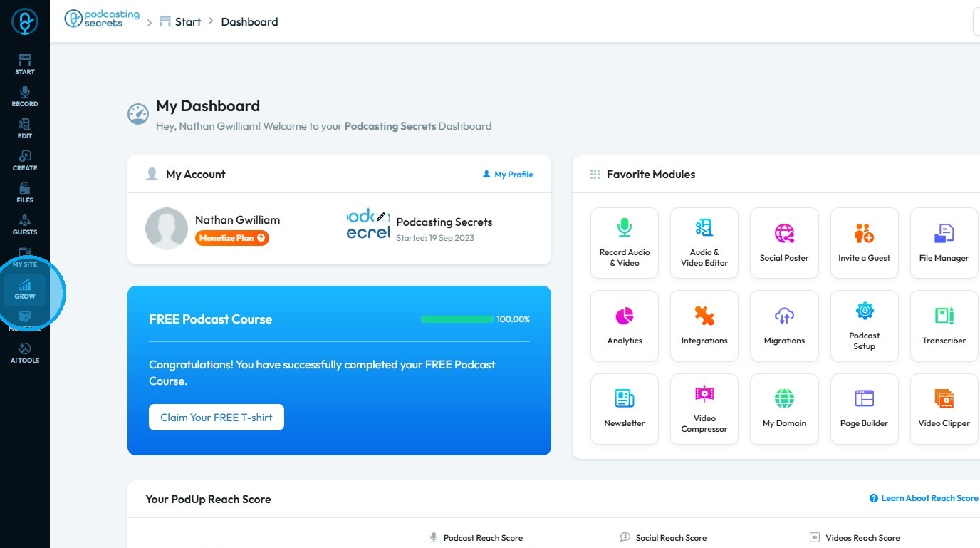The image size is (980, 548).
Task: Open the Video Clipper module
Action: coord(944,409)
